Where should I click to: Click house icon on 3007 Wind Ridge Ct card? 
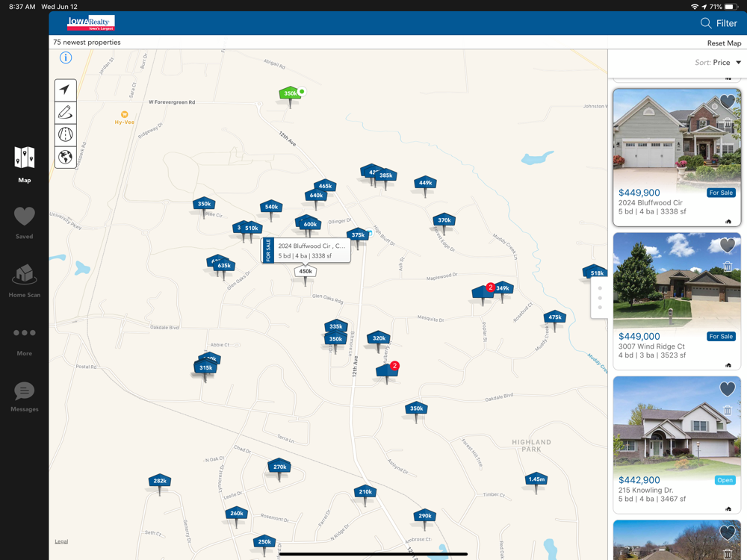tap(728, 365)
